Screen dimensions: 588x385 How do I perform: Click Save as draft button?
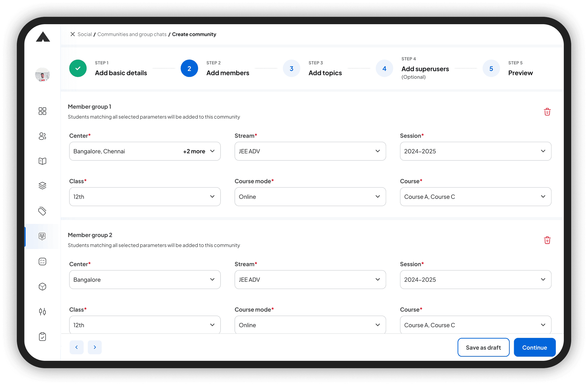coord(483,347)
